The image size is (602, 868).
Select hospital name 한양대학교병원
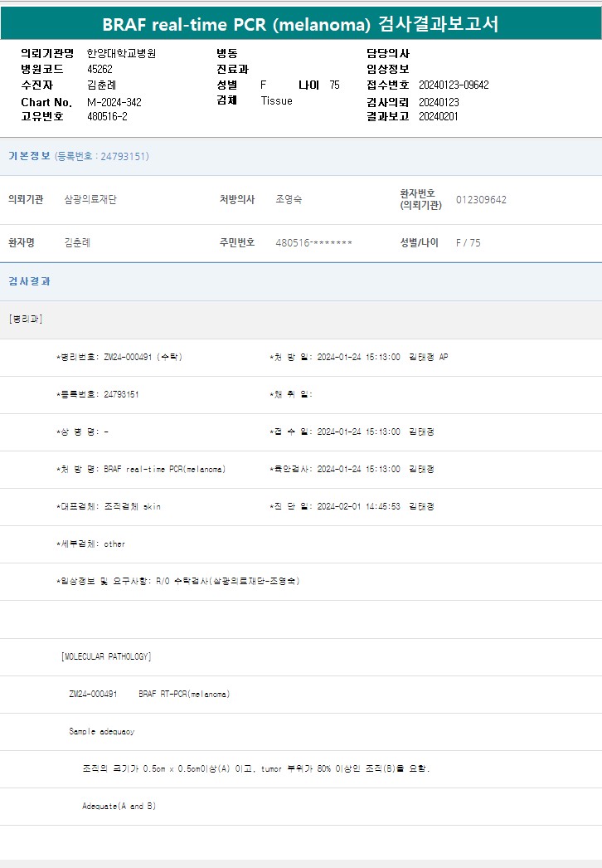[121, 53]
